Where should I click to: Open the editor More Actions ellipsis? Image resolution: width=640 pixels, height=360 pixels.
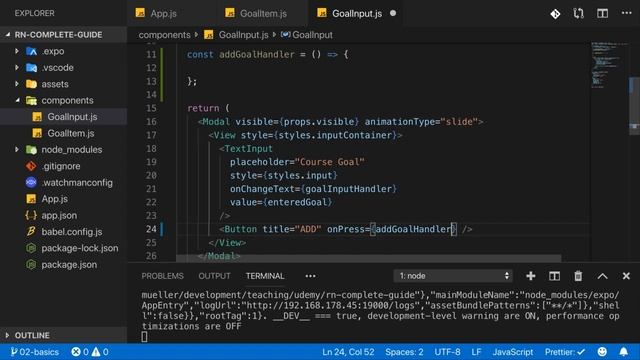pyautogui.click(x=627, y=13)
